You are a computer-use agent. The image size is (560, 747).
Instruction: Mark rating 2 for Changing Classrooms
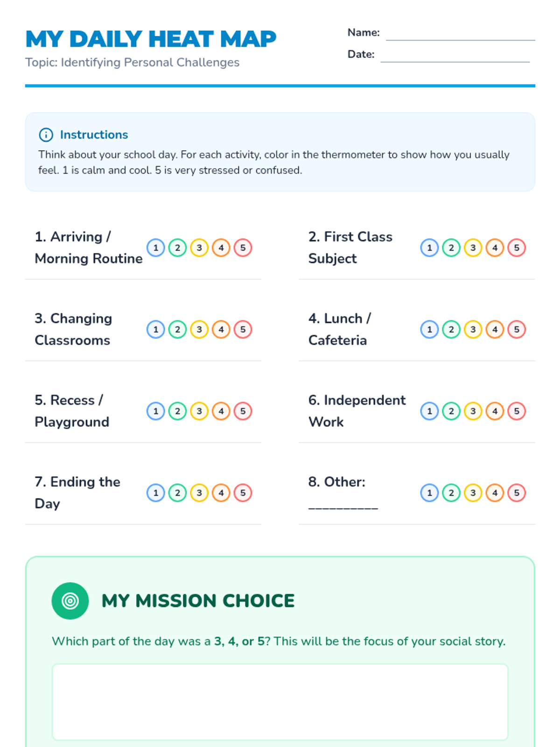tap(177, 330)
